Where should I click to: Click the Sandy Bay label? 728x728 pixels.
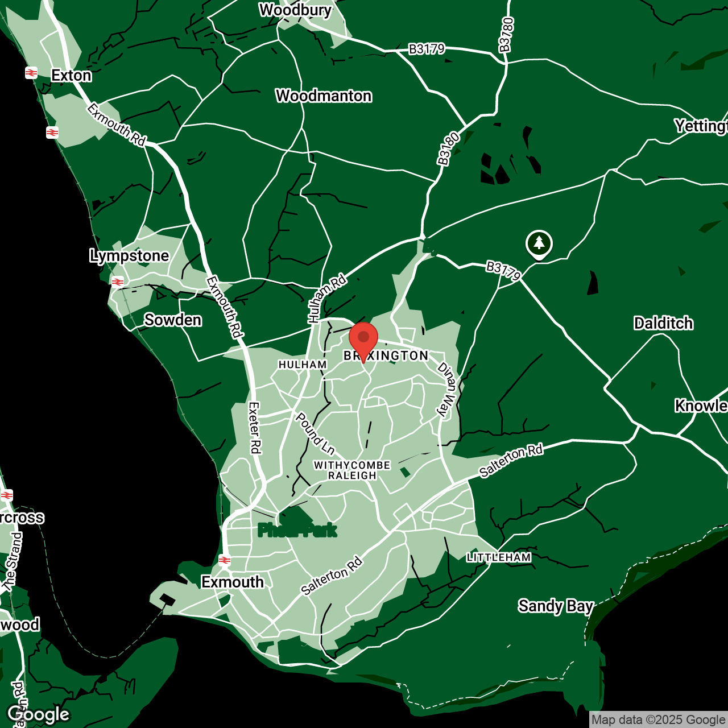pos(555,606)
